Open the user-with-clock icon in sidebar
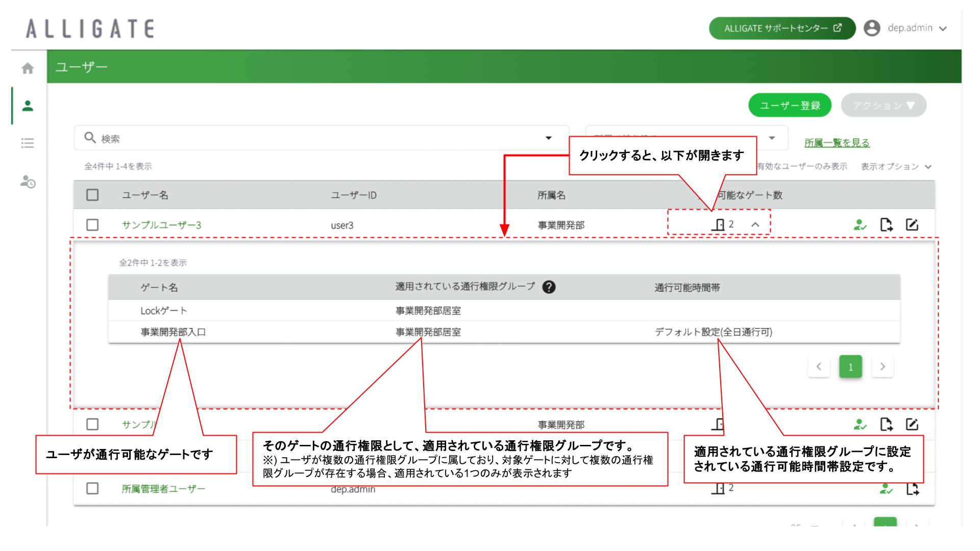Image resolution: width=980 pixels, height=551 pixels. click(28, 181)
